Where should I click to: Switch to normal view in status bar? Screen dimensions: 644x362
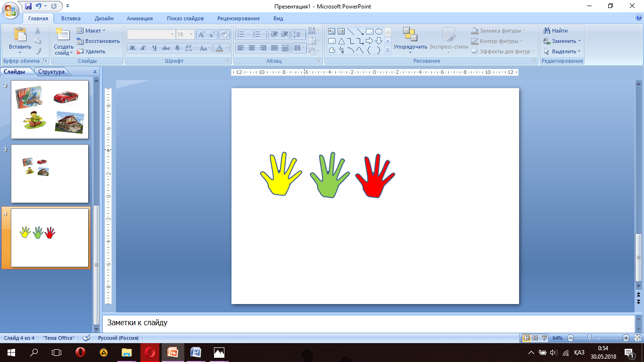point(527,338)
